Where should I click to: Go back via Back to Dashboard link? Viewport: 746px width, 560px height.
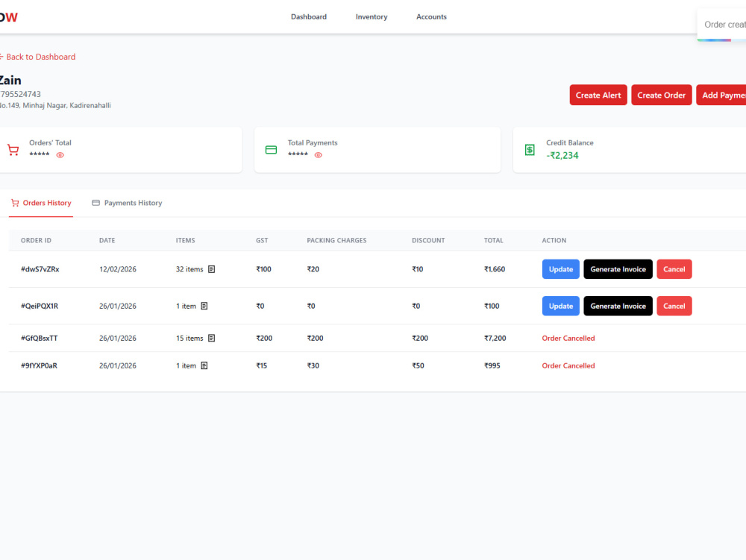[37, 57]
